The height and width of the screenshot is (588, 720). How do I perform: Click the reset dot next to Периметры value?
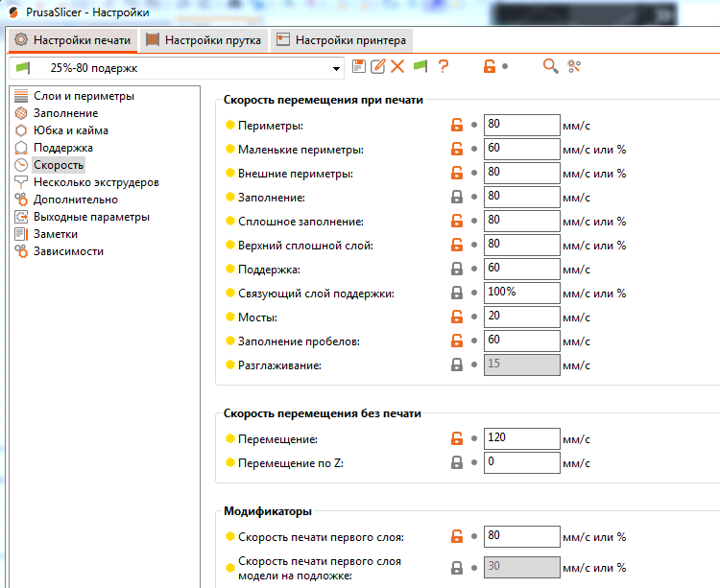(474, 125)
